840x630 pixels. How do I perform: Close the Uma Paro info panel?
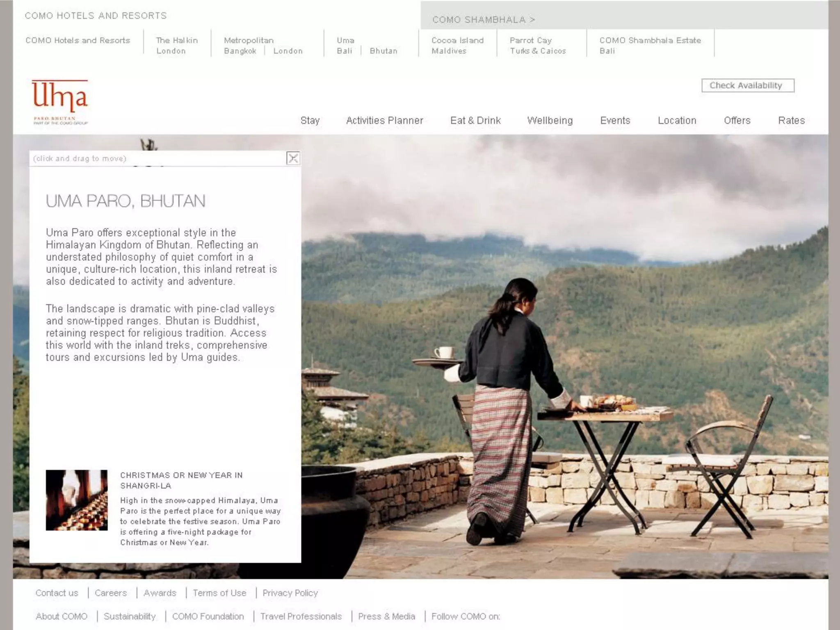(x=293, y=158)
